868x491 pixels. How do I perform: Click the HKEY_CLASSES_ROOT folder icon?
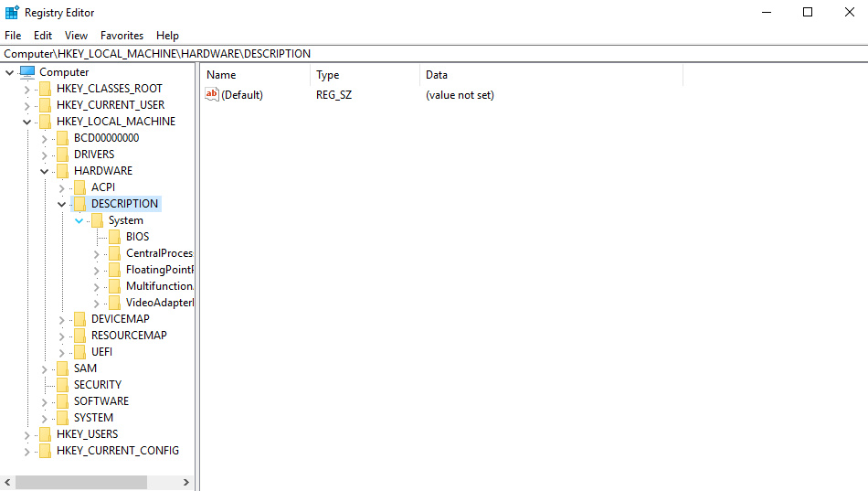point(46,89)
